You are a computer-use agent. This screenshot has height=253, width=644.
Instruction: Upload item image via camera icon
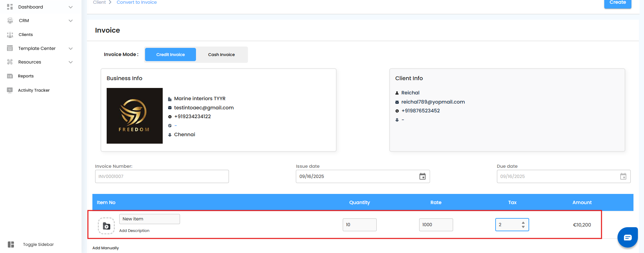(x=106, y=226)
